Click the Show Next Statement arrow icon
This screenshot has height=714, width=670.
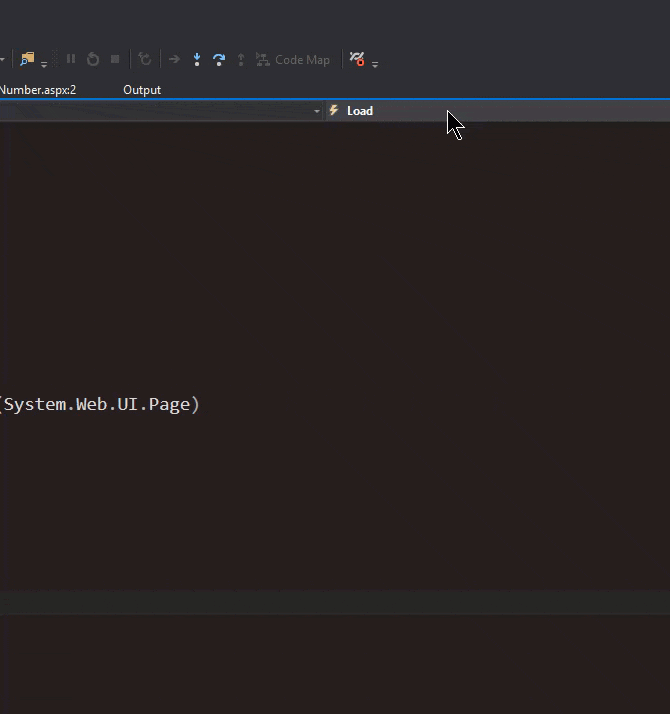click(174, 59)
